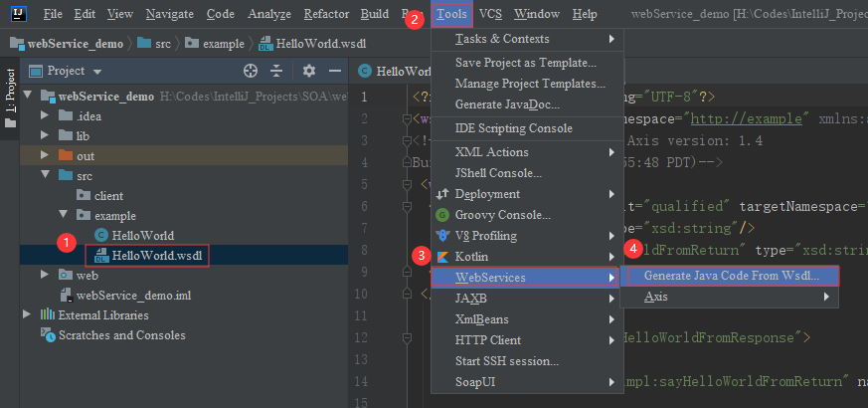868x408 pixels.
Task: Open the Help menu
Action: point(585,14)
